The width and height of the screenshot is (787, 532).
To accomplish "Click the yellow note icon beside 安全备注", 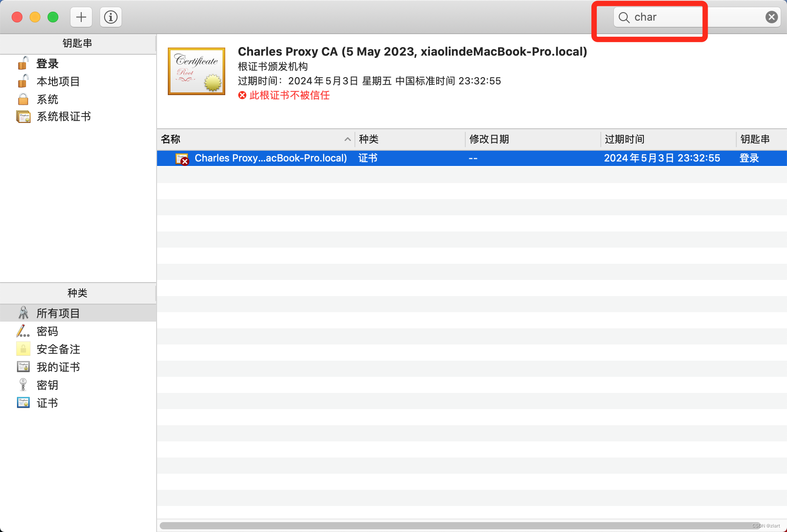I will click(x=23, y=349).
